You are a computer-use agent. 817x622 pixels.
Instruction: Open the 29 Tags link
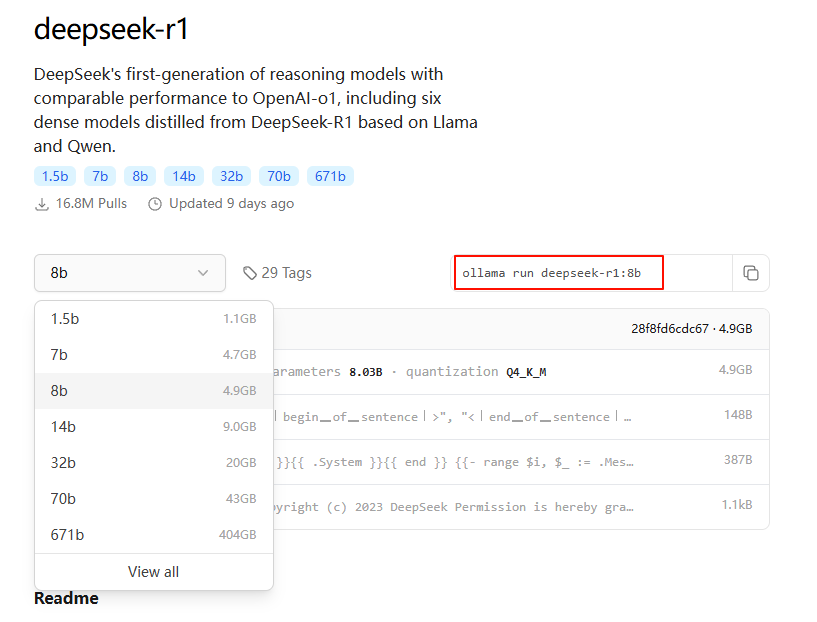pos(286,273)
